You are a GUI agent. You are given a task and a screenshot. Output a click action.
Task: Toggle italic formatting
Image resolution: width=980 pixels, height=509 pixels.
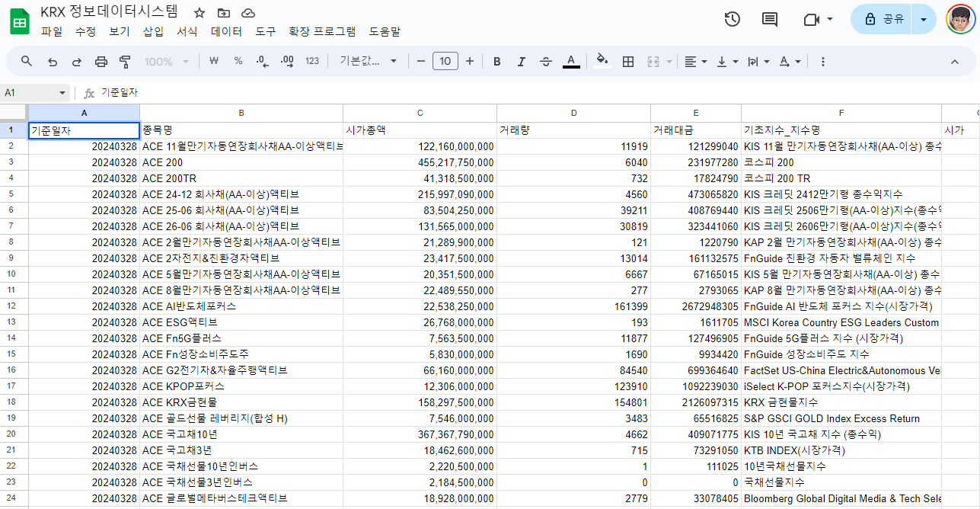[521, 61]
